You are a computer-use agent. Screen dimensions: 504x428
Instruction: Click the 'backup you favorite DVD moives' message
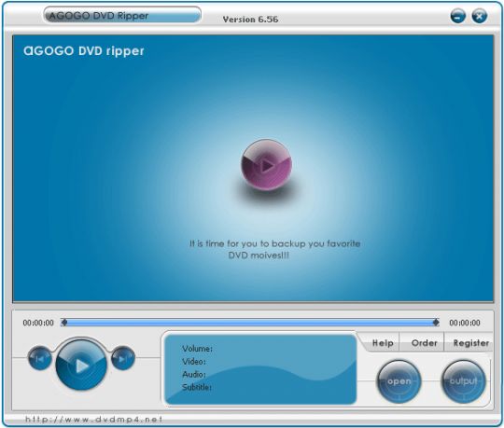click(274, 250)
